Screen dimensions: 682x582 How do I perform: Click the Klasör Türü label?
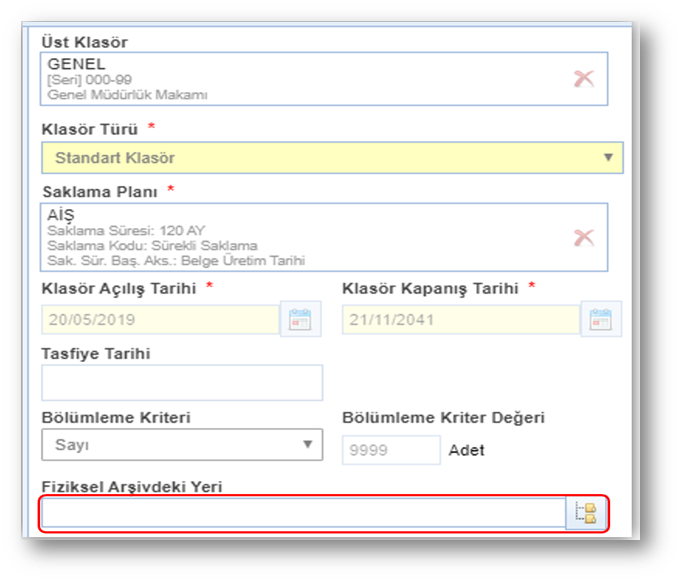(x=91, y=129)
